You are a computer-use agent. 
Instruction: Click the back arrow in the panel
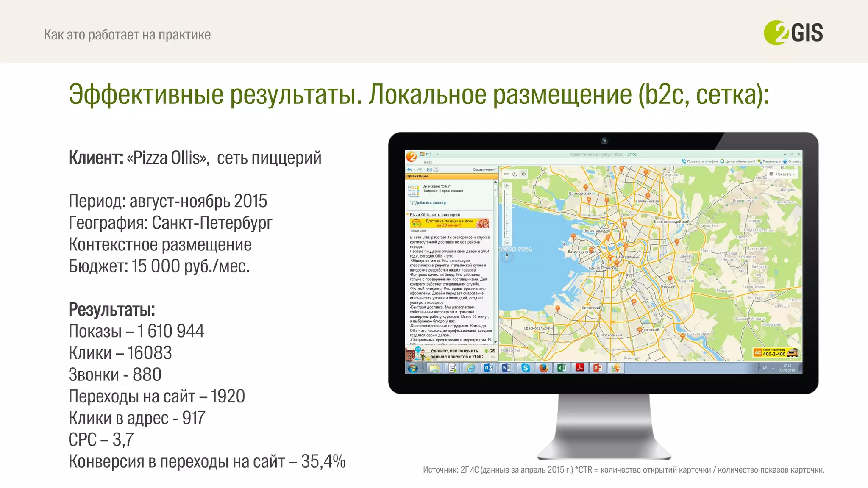tap(409, 169)
